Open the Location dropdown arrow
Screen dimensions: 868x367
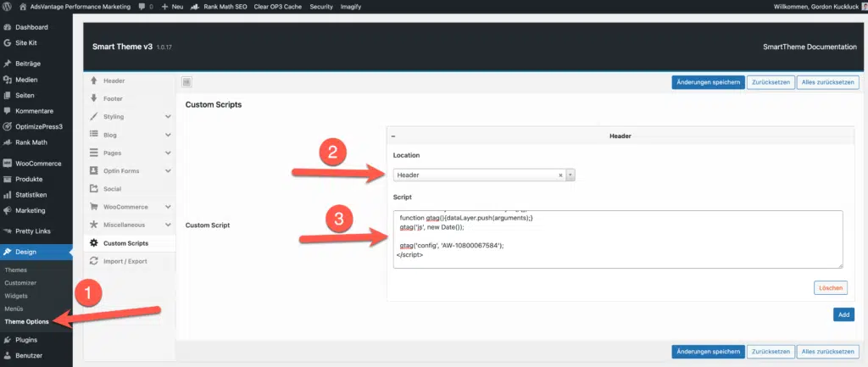[570, 175]
